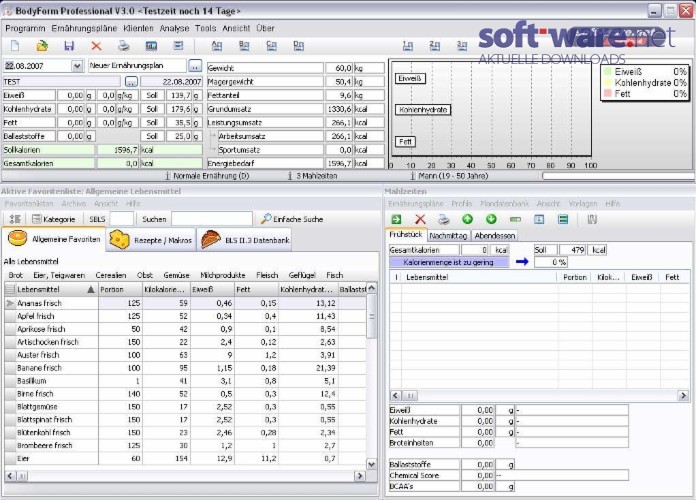The height and width of the screenshot is (500, 696).
Task: Open the Ernährungspläne menu in main menu bar
Action: click(84, 28)
